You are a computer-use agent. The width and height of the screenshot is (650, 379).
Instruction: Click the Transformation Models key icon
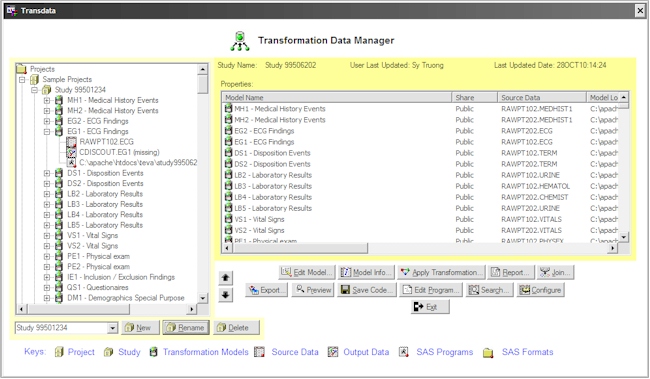[153, 352]
